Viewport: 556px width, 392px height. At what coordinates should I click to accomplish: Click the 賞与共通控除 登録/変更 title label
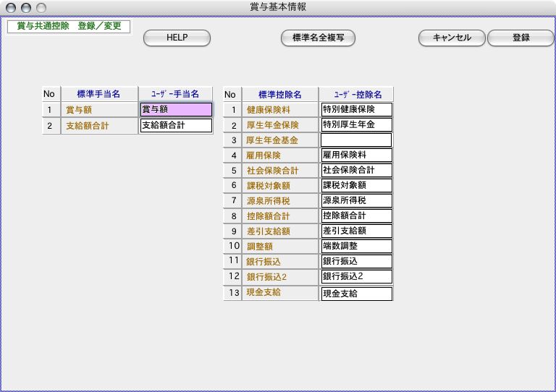click(69, 26)
